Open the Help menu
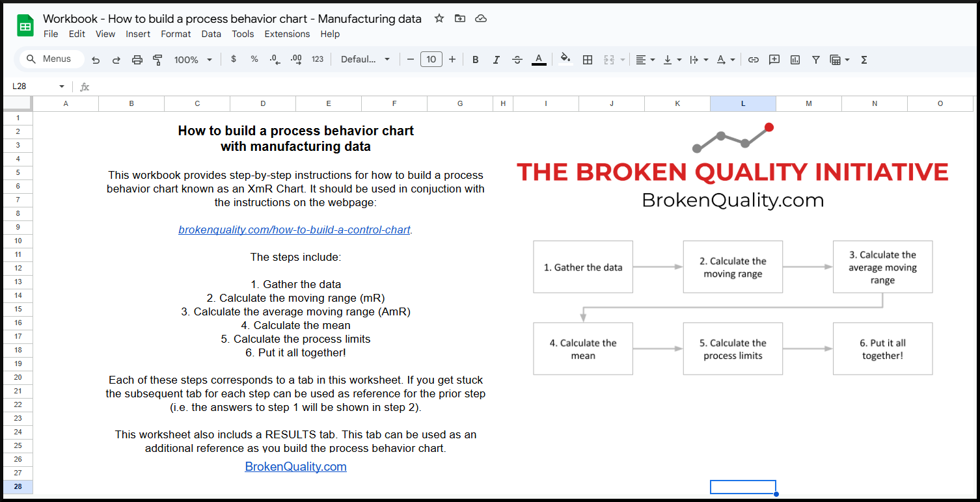 [x=330, y=34]
